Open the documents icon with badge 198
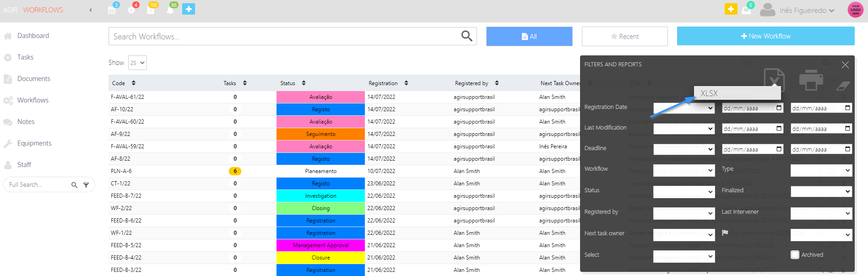The height and width of the screenshot is (276, 868). (x=151, y=9)
